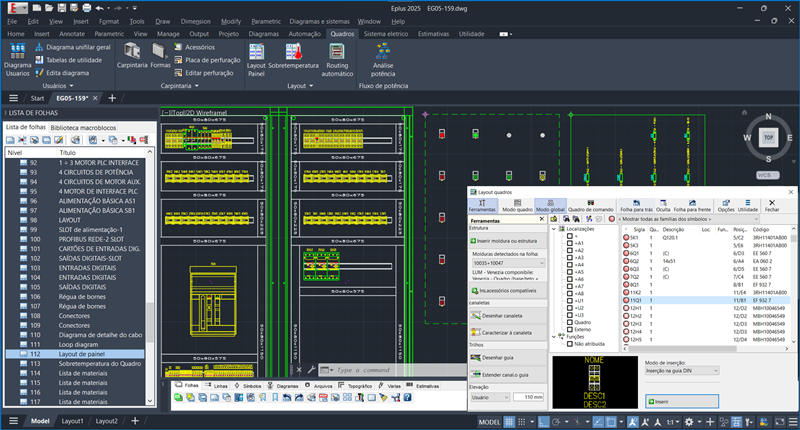Switch to the Sistema eletrico ribbon tab
Image resolution: width=800 pixels, height=430 pixels.
(386, 34)
